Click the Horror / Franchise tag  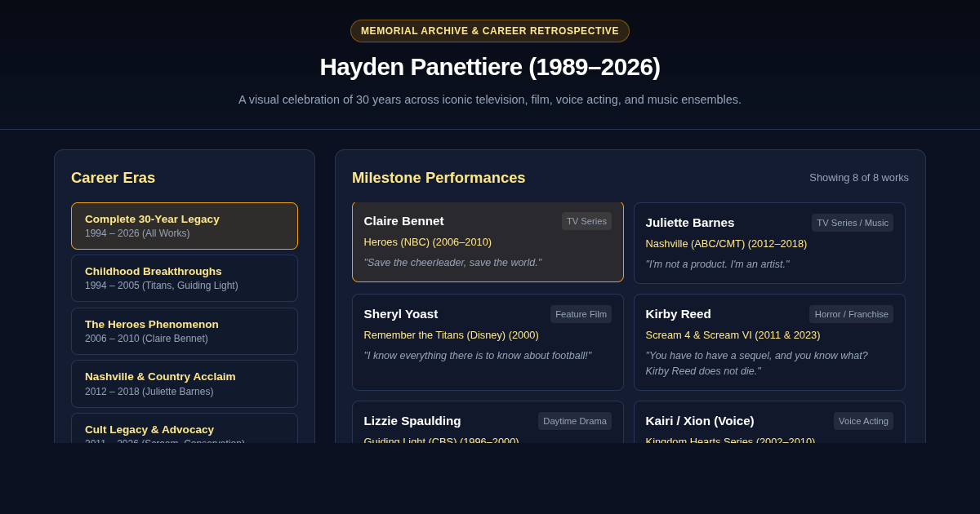851,314
